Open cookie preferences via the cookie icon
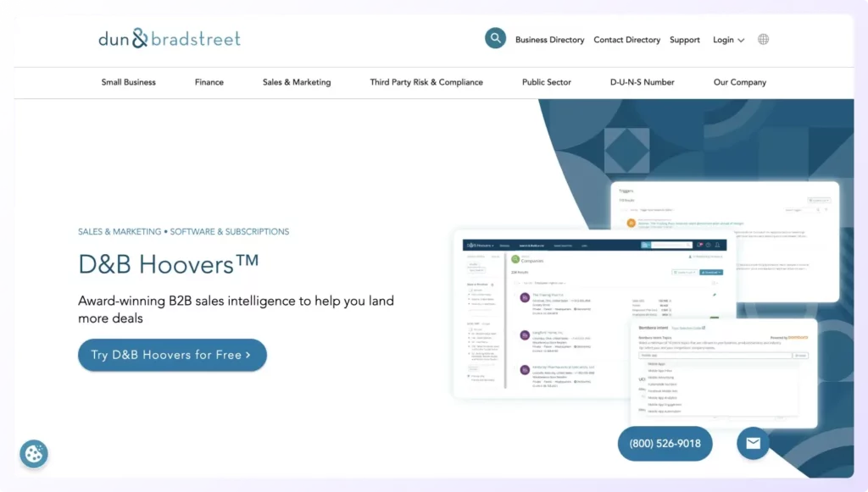868x492 pixels. coord(33,453)
